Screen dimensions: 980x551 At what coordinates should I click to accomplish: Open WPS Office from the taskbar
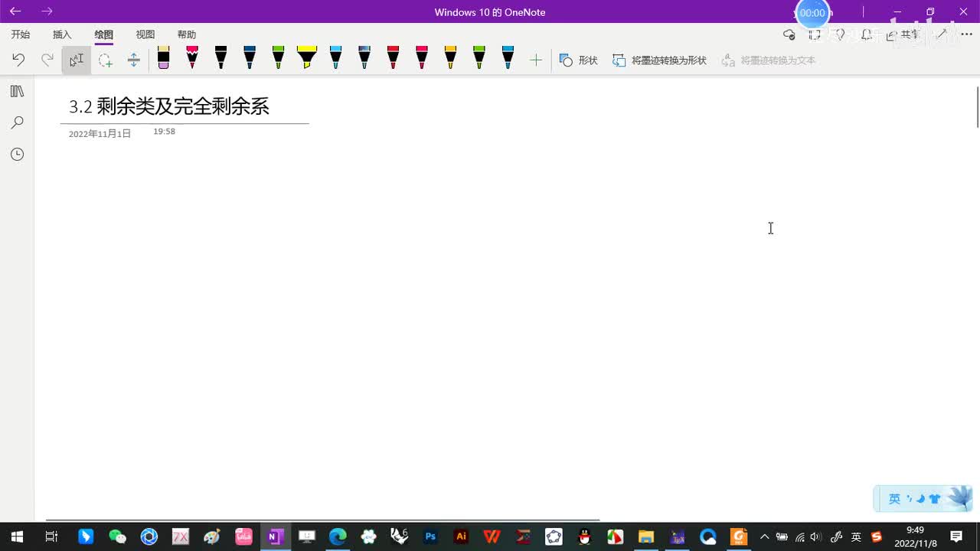[x=492, y=536]
